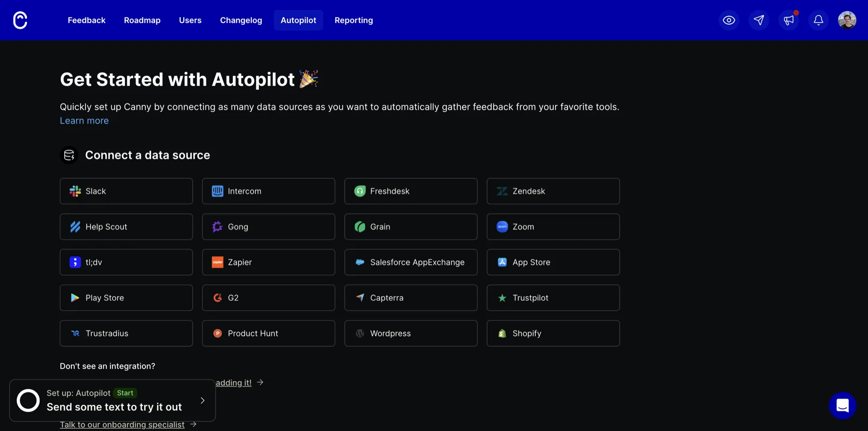Click the Wordpress logo icon
The width and height of the screenshot is (868, 431).
point(360,334)
